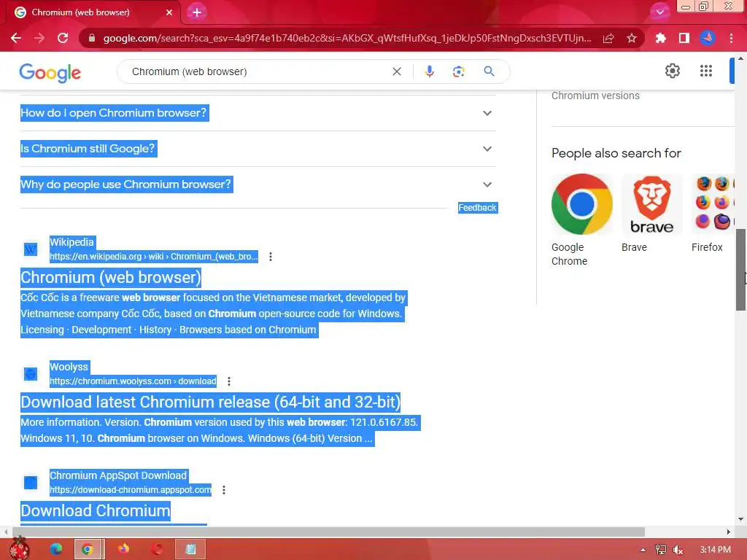Expand Is Chromium still Google question

[258, 149]
